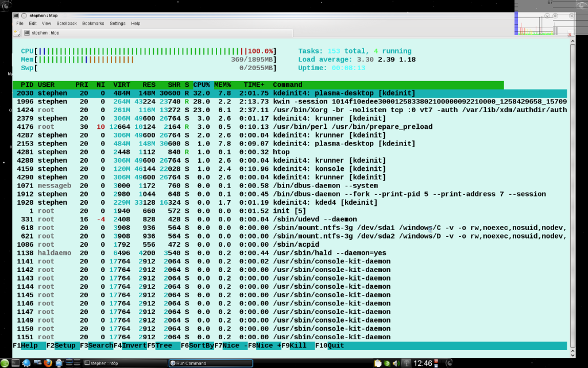This screenshot has width=588, height=368.
Task: Select the /sbin/acpid process row
Action: tap(289, 244)
